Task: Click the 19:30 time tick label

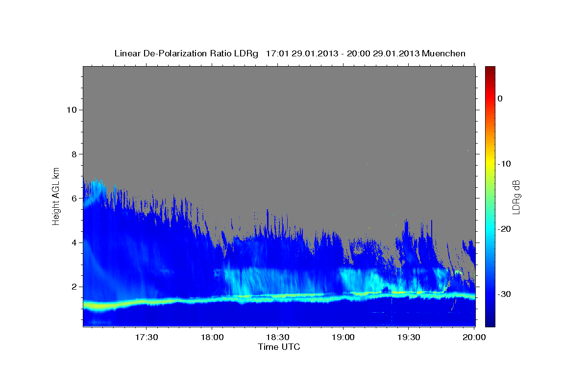Action: pyautogui.click(x=409, y=338)
